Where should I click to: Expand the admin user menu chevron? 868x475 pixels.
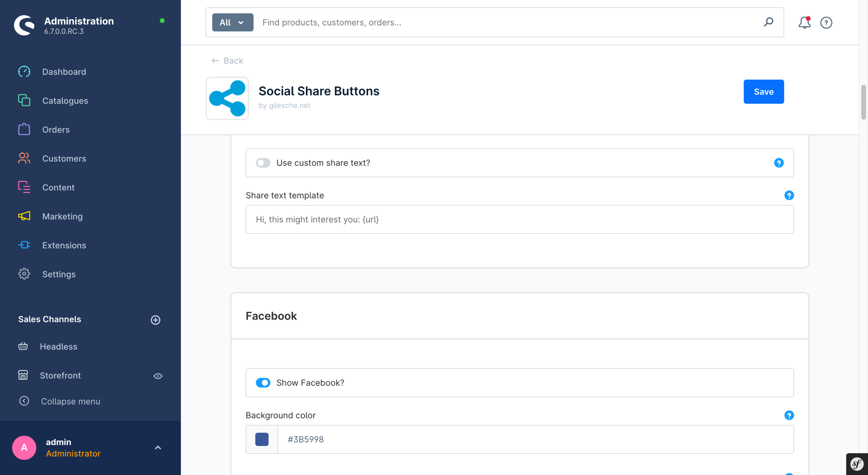(x=158, y=448)
